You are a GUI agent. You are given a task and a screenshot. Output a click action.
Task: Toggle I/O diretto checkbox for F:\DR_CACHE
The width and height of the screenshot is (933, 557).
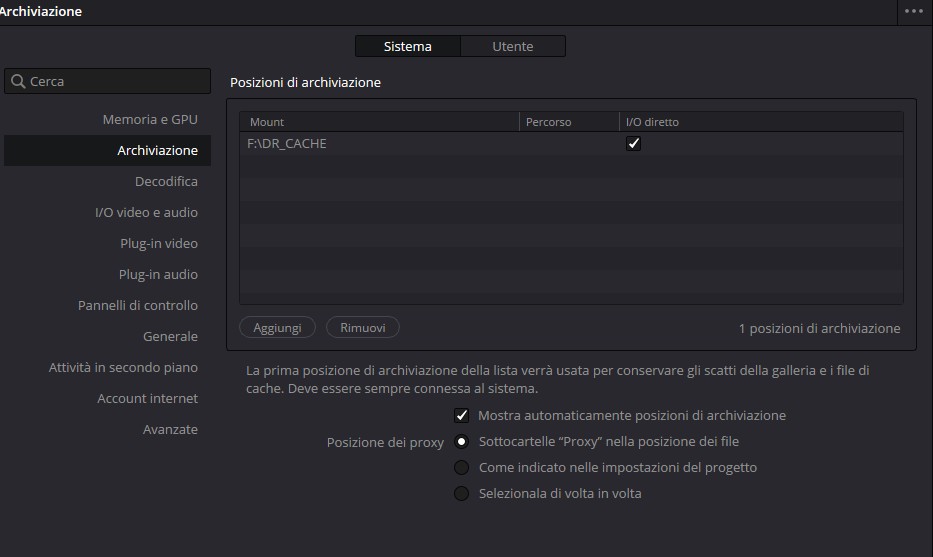pyautogui.click(x=633, y=143)
